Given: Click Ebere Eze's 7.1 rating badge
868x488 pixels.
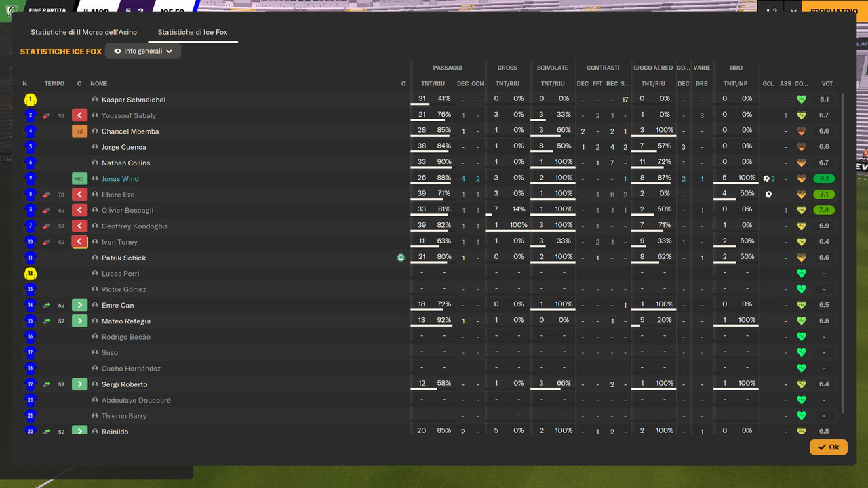Looking at the screenshot, I should 824,195.
